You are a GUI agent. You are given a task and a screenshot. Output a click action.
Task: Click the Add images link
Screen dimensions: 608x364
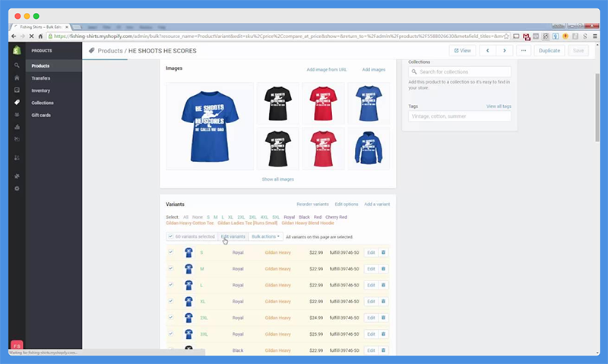[x=374, y=70]
